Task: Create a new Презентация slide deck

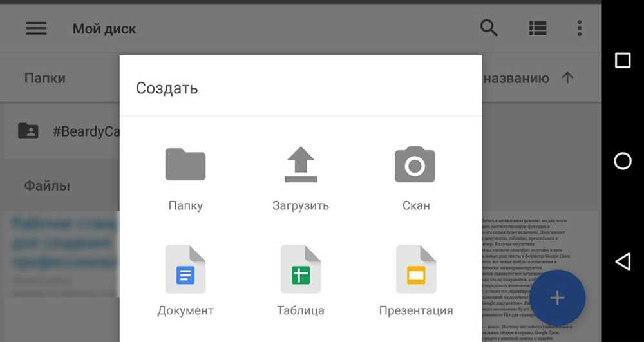Action: point(416,269)
